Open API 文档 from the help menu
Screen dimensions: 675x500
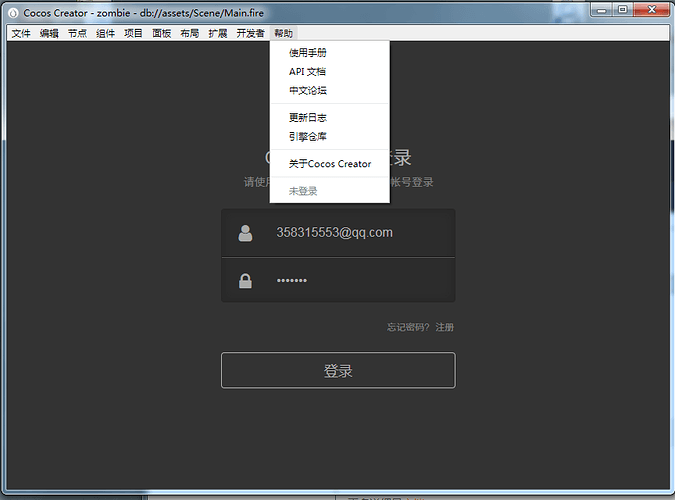[x=329, y=71]
